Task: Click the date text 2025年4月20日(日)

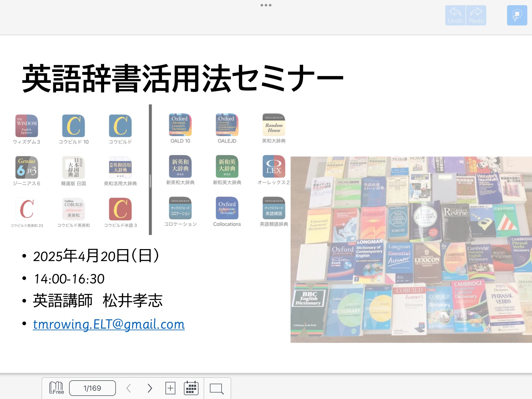Action: click(x=96, y=256)
